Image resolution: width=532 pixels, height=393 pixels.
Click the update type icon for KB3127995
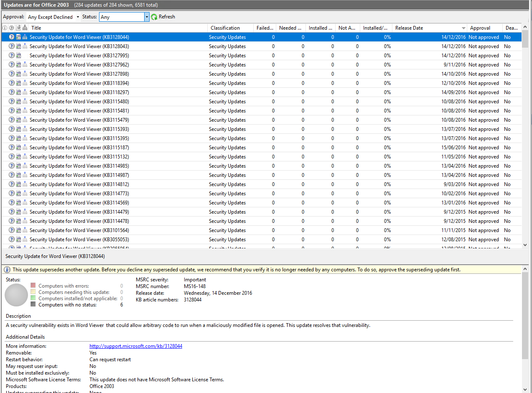click(x=18, y=56)
